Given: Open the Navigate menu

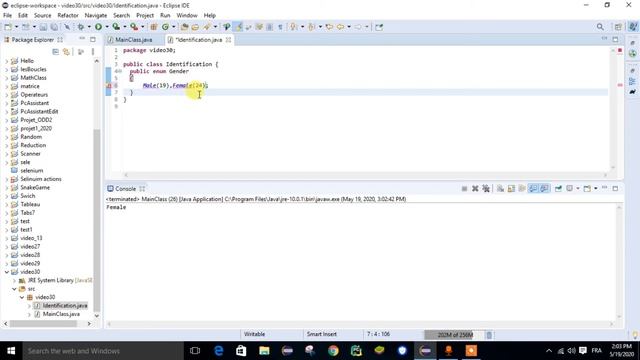Looking at the screenshot, I should pyautogui.click(x=96, y=16).
